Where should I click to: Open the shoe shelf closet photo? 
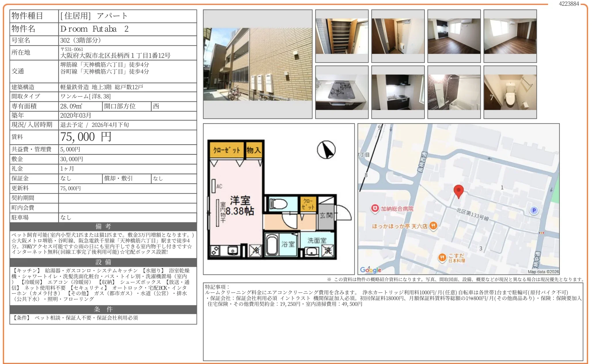(x=341, y=36)
